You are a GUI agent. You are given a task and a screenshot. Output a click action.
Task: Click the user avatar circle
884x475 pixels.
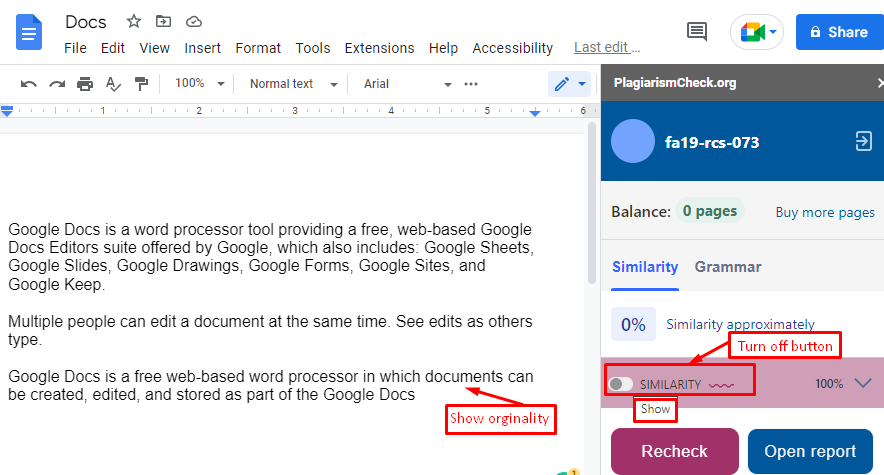(x=633, y=141)
